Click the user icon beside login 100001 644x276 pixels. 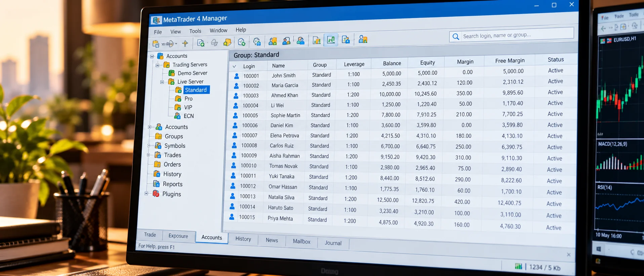point(237,76)
